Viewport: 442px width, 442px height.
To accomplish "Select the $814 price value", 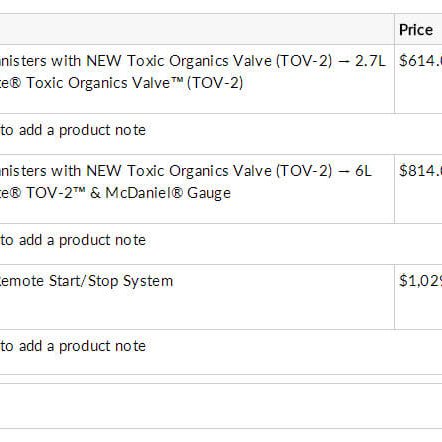I will click(x=421, y=171).
